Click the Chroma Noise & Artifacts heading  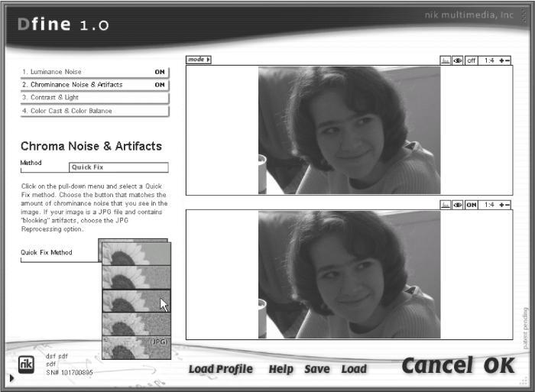[x=91, y=146]
